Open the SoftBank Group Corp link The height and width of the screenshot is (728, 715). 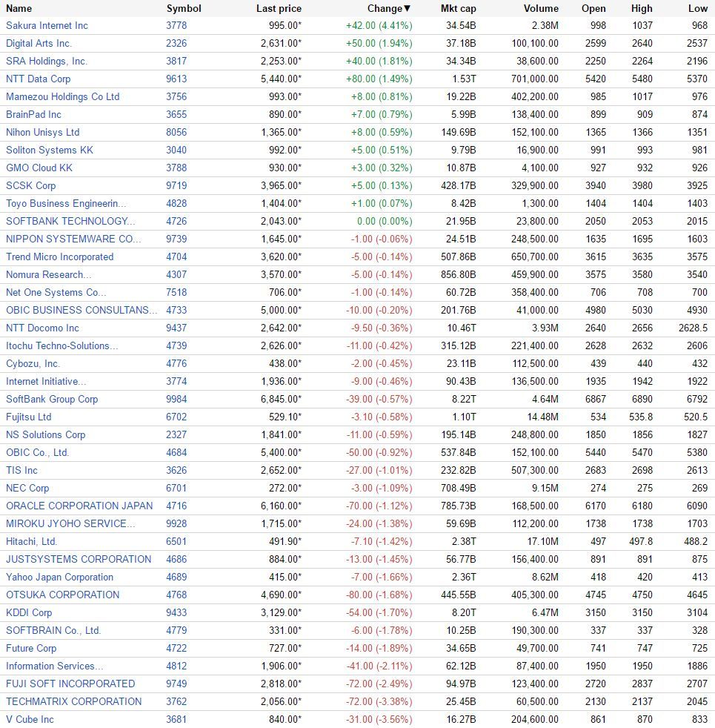coord(52,400)
